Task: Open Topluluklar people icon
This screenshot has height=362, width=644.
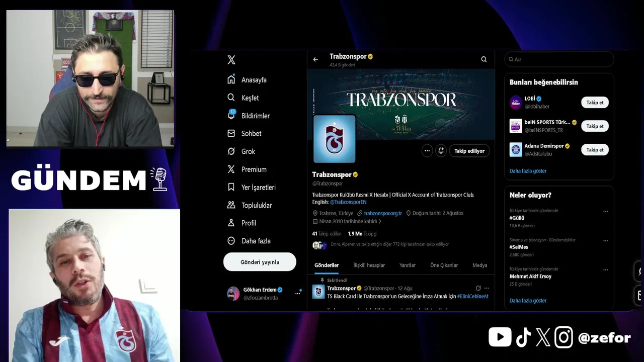Action: point(231,205)
